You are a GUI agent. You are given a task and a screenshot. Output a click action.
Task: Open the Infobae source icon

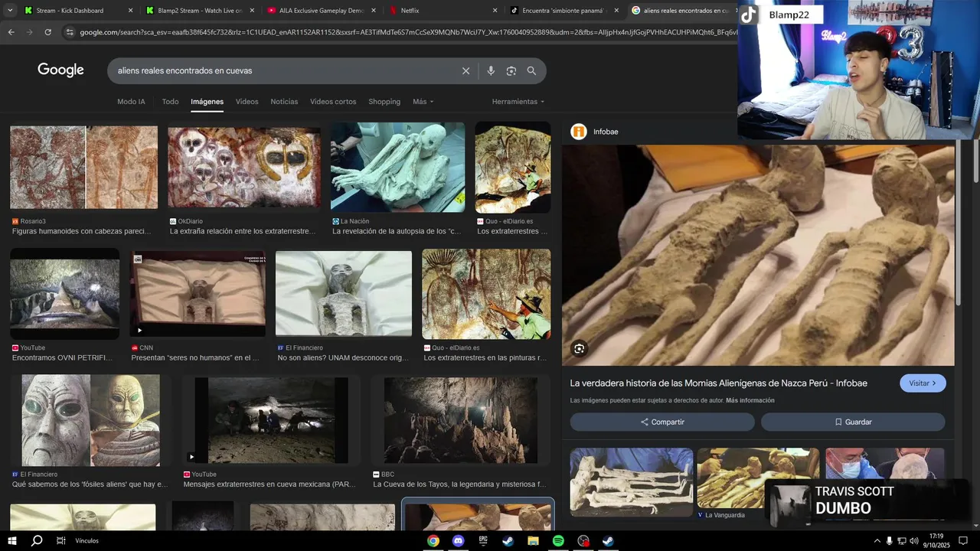point(578,132)
